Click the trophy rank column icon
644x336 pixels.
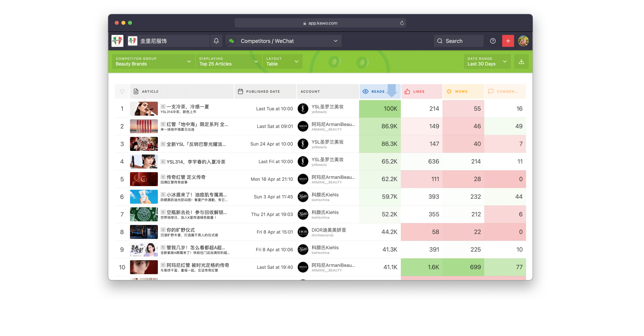tap(122, 91)
